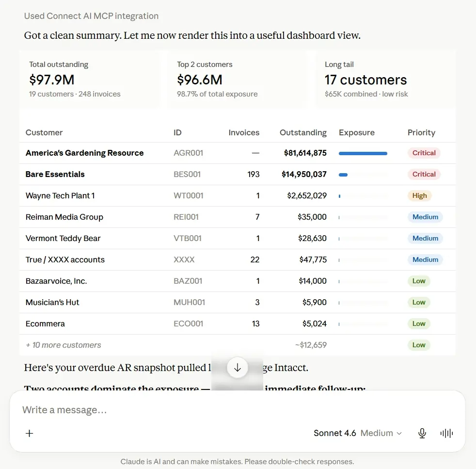Click the Top 2 customers $96.6M card
This screenshot has width=476, height=469.
point(238,79)
